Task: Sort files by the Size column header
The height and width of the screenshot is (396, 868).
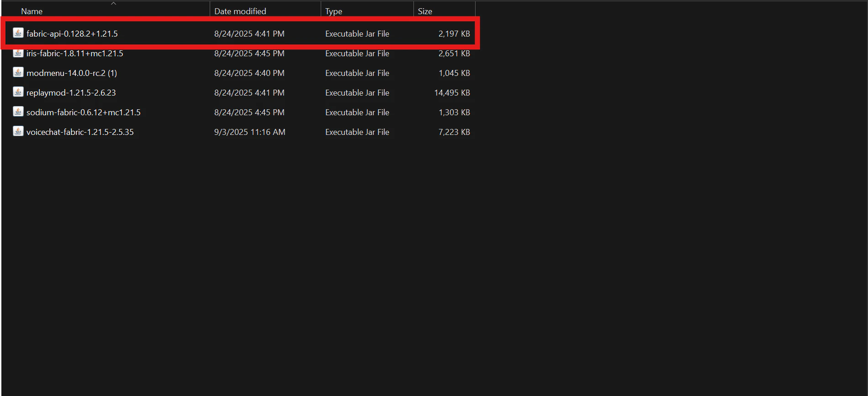Action: (425, 11)
